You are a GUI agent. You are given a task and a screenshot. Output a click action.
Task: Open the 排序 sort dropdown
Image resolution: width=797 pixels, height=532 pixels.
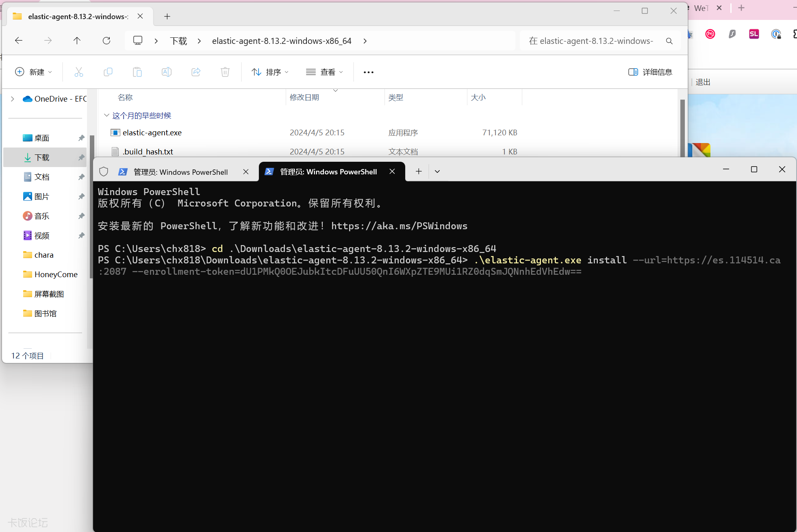270,72
